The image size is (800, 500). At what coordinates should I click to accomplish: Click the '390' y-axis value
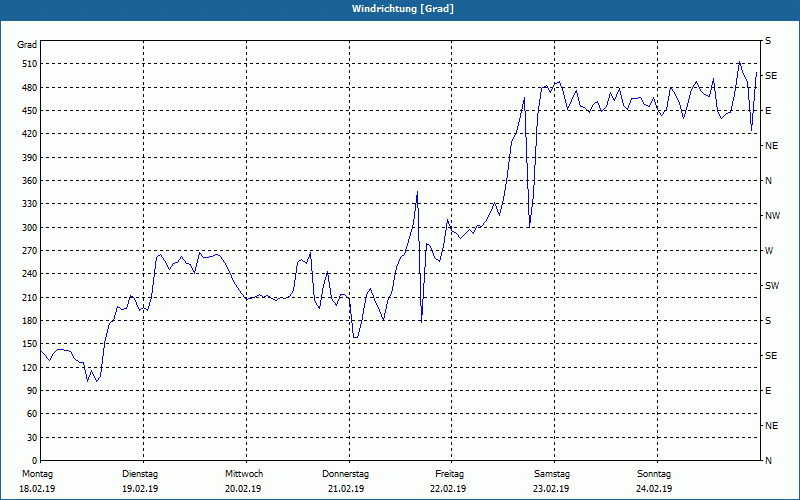pyautogui.click(x=30, y=157)
